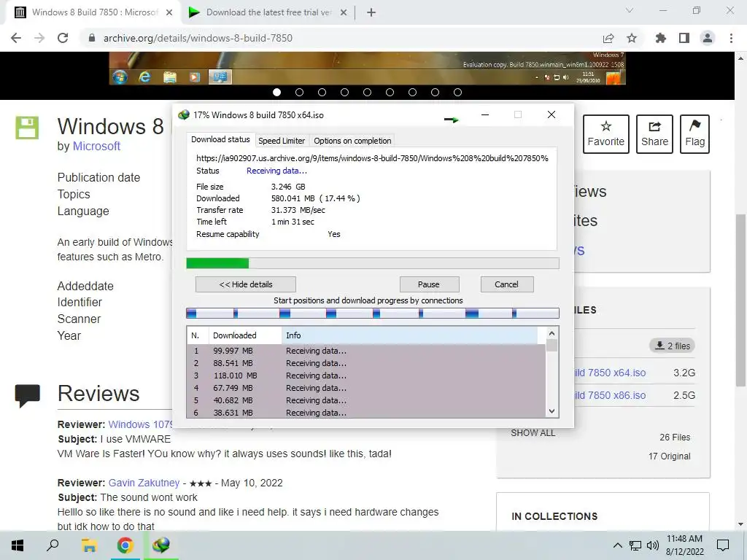The width and height of the screenshot is (747, 560).
Task: Click the screenshot preview thumbnail
Action: pyautogui.click(x=368, y=68)
